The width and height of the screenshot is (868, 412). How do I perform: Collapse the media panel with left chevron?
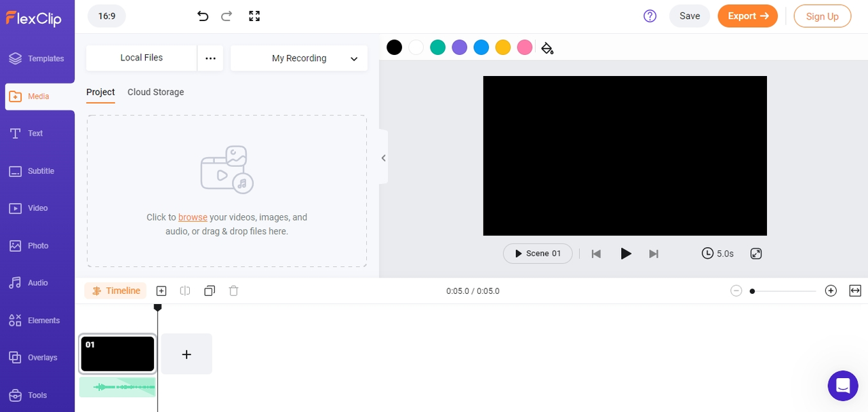[x=383, y=157]
